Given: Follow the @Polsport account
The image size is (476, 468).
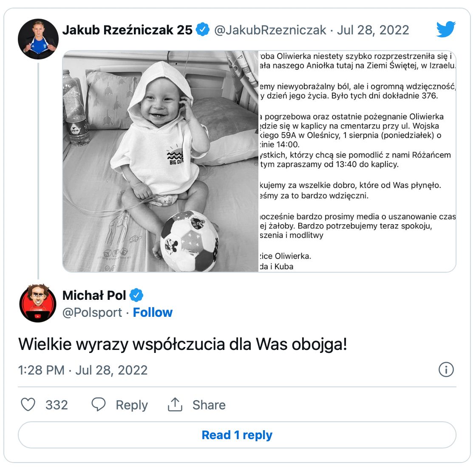Looking at the screenshot, I should 153,312.
